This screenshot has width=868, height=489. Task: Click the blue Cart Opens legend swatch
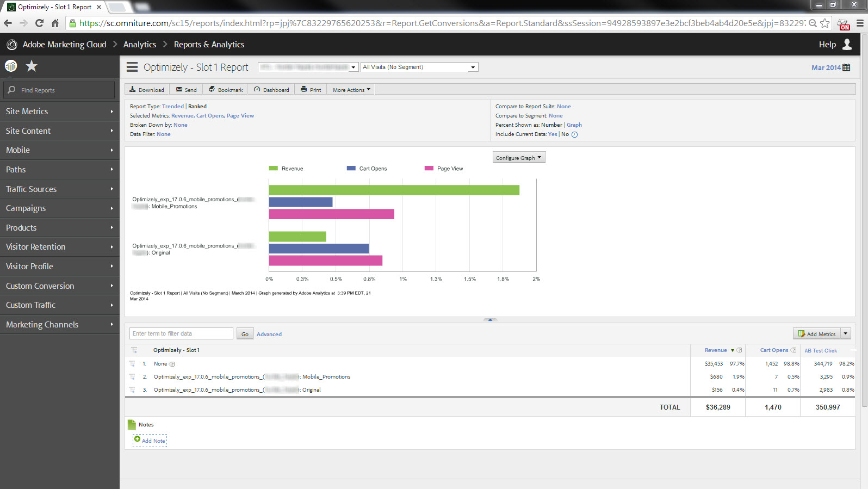351,169
